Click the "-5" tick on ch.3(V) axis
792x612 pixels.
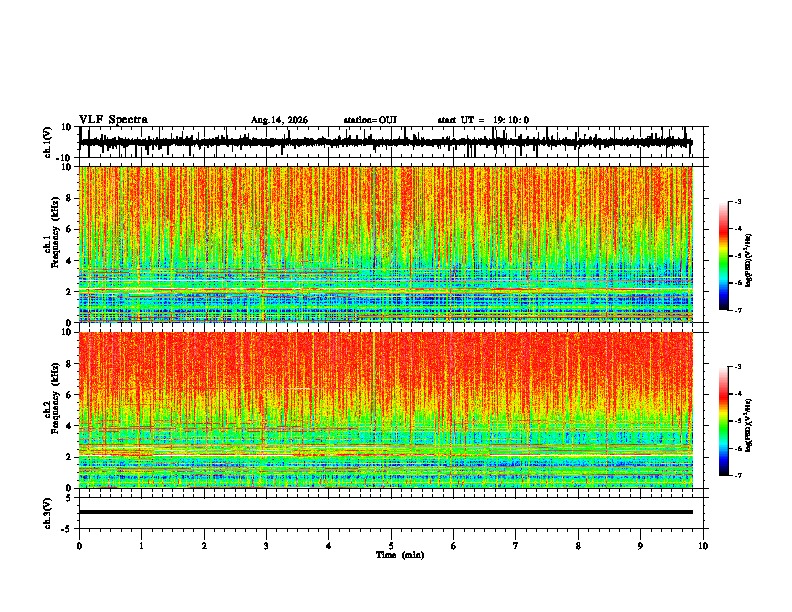pyautogui.click(x=67, y=529)
